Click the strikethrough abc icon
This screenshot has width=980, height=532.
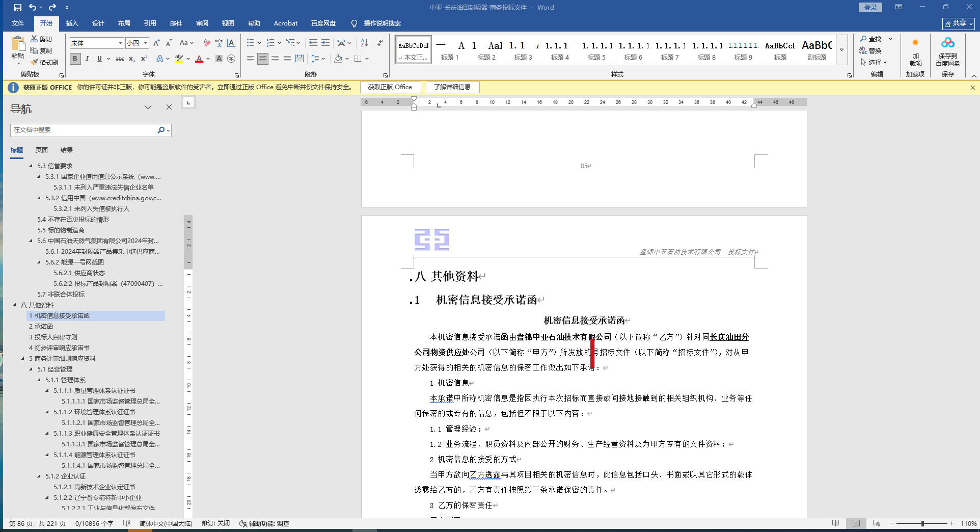tap(120, 59)
